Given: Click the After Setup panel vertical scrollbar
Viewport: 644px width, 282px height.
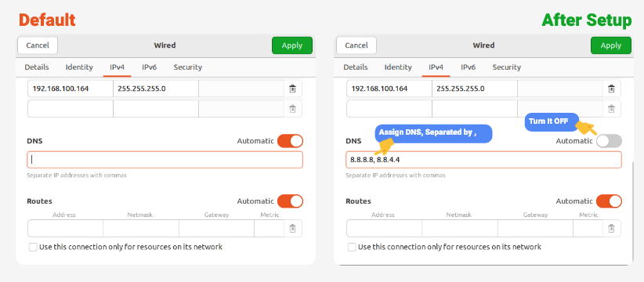Looking at the screenshot, I should coord(632,211).
